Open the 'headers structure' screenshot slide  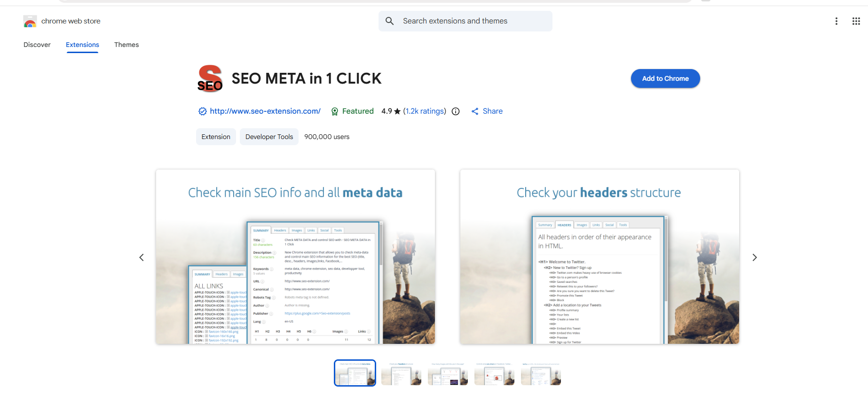pyautogui.click(x=600, y=256)
